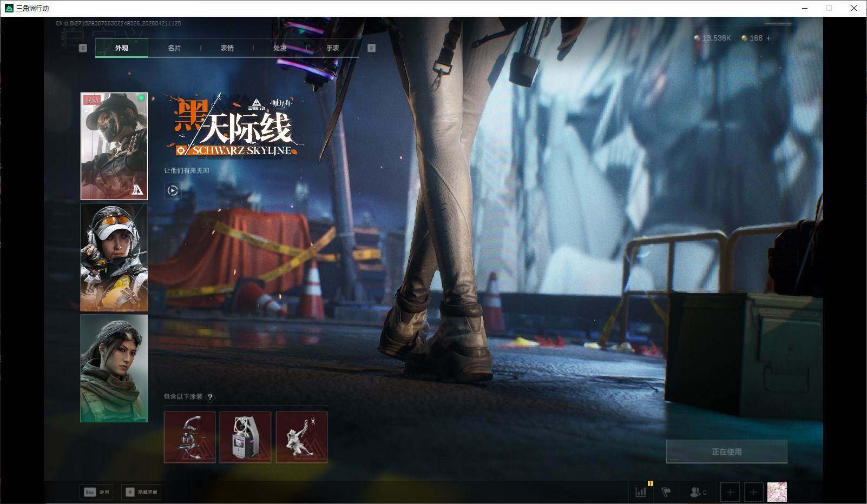Click the 隐藏界面 button
The width and height of the screenshot is (867, 504).
click(x=141, y=492)
